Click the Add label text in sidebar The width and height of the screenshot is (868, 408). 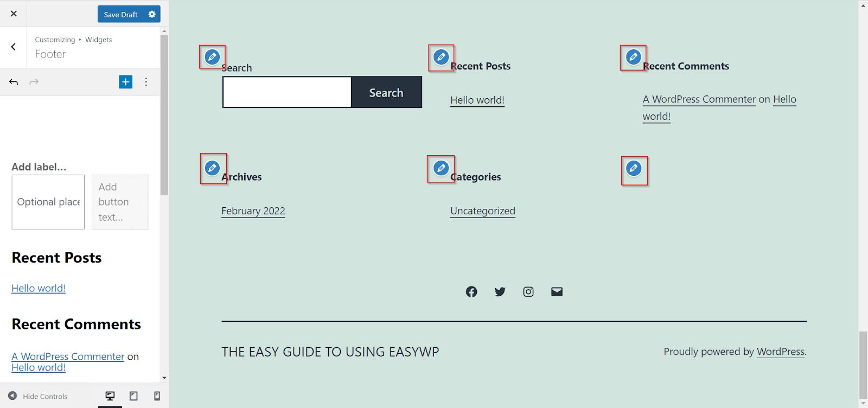click(x=39, y=167)
